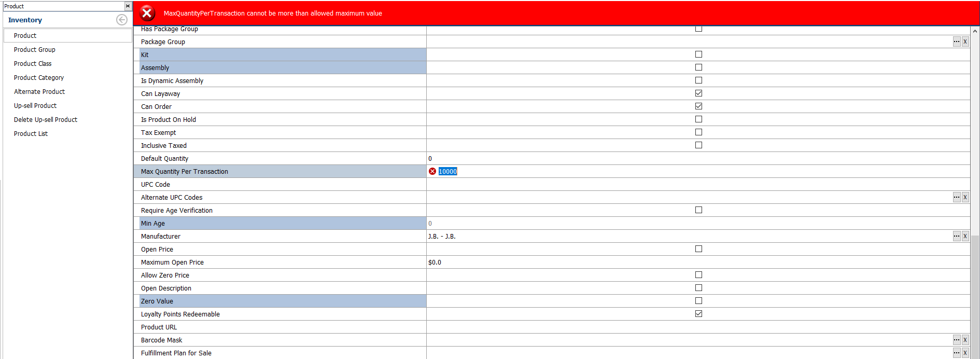Toggle the Tax Exempt checkbox
Viewport: 980px width, 359px height.
coord(698,132)
